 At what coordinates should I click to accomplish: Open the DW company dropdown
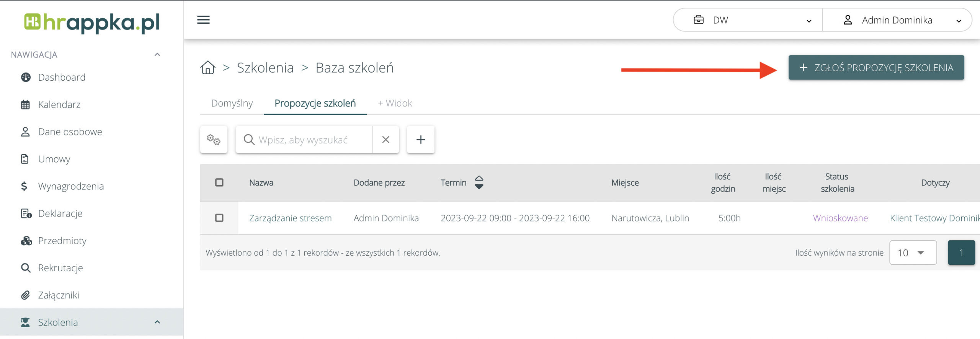point(747,20)
